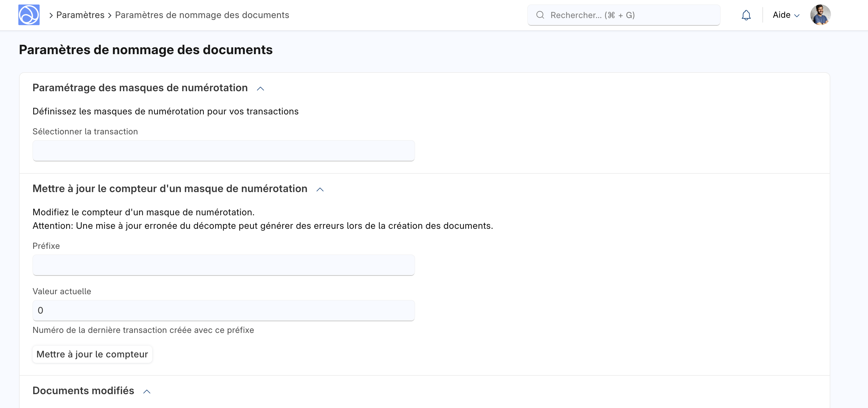Click the search magnifier icon
Viewport: 868px width, 408px height.
coord(540,15)
